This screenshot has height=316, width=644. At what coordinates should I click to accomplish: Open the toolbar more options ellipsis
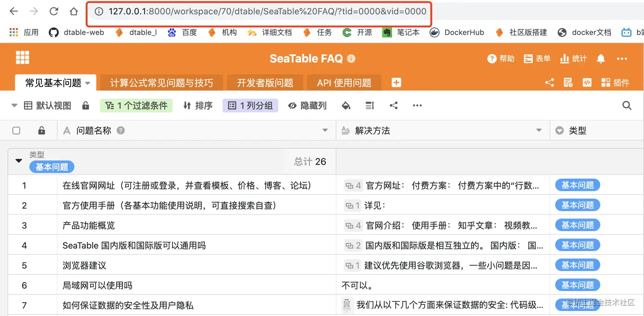pyautogui.click(x=417, y=105)
